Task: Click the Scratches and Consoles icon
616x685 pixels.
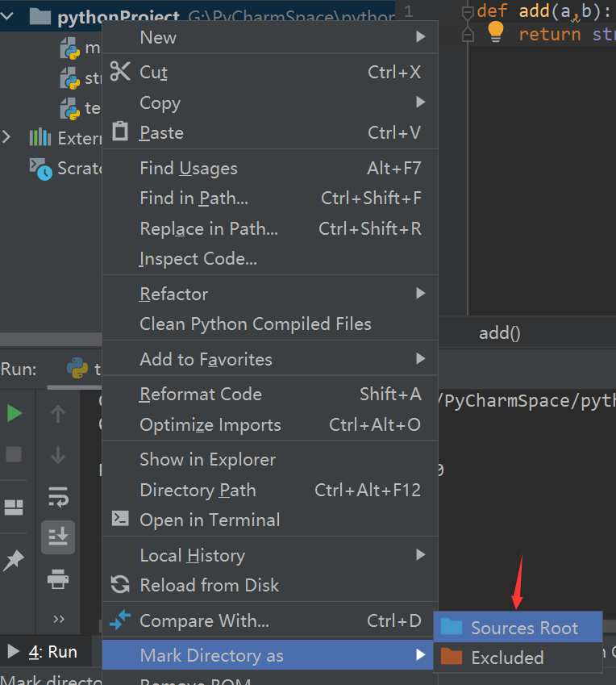Action: [41, 169]
